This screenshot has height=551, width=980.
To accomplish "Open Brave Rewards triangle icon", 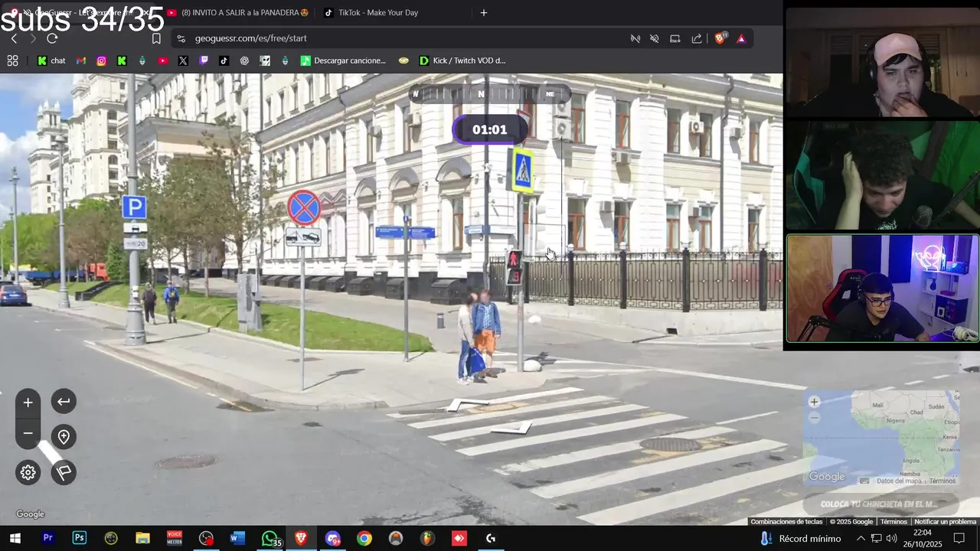I will click(741, 38).
